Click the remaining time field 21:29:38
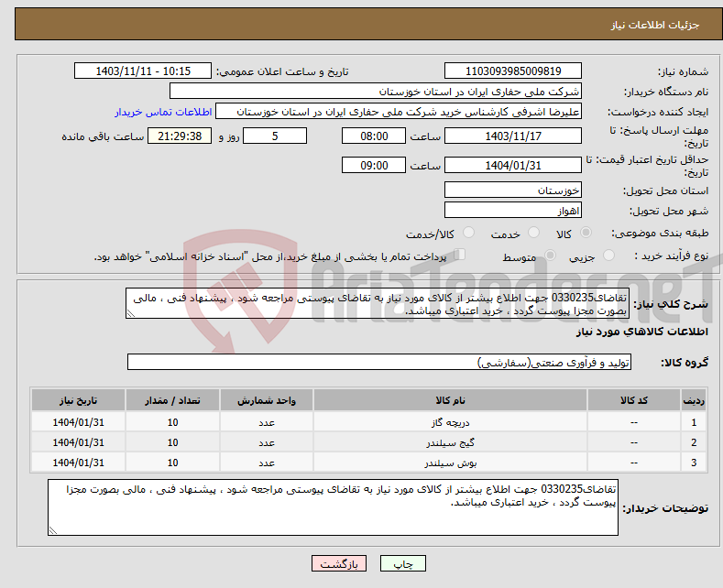Screen dimensions: 723x588 180,136
